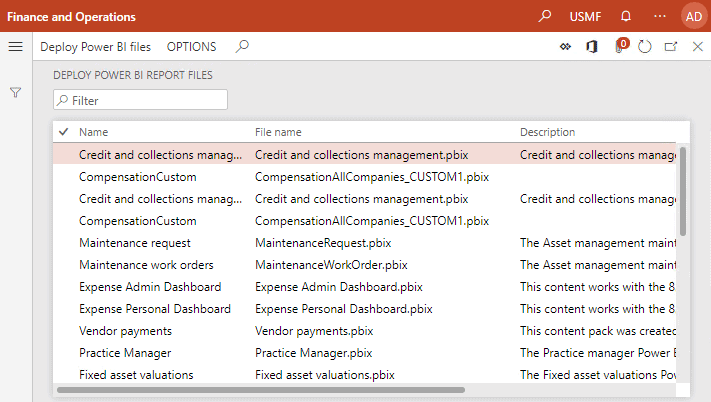Click the USMF company selector
Viewport: 711px width, 402px height.
pyautogui.click(x=585, y=17)
